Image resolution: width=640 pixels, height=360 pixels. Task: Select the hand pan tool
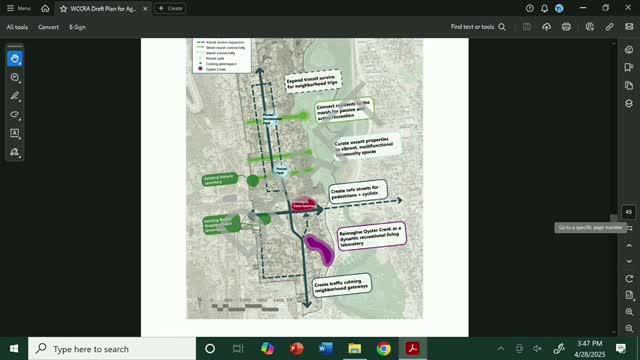pyautogui.click(x=15, y=59)
